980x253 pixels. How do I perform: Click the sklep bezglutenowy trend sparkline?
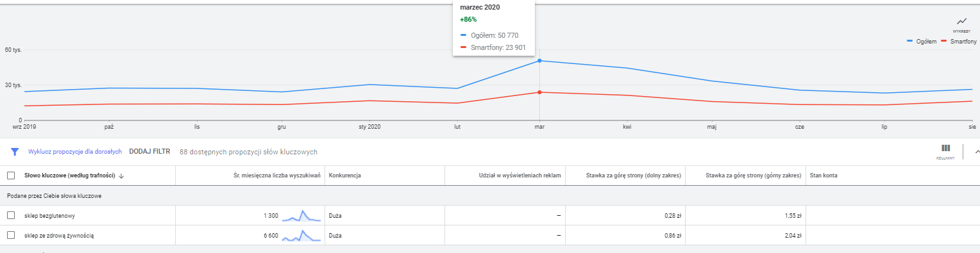[x=301, y=216]
